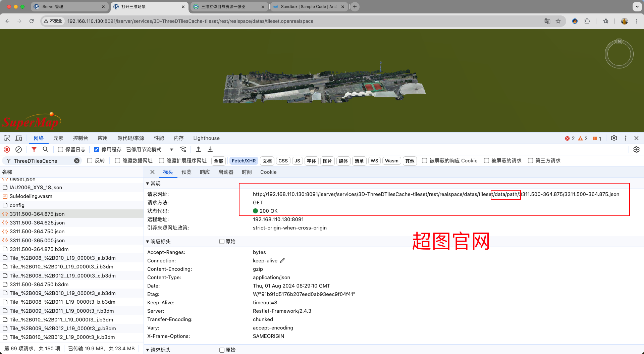644x354 pixels.
Task: Open DevTools settings gear icon
Action: (614, 138)
